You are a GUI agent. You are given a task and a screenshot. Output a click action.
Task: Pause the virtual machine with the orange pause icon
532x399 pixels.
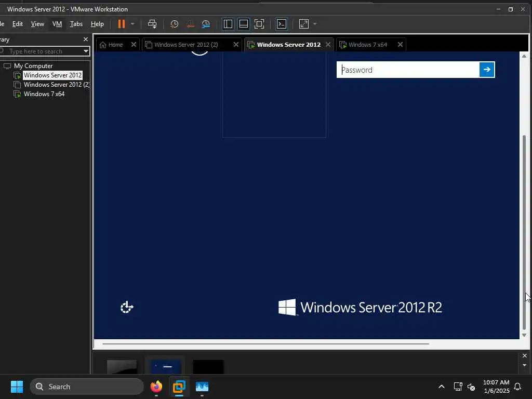pos(121,24)
